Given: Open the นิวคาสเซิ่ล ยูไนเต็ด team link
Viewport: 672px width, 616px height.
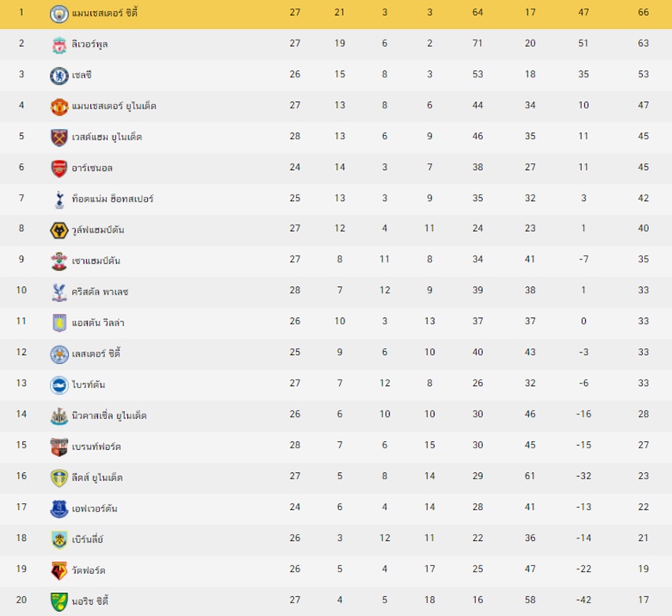Looking at the screenshot, I should 109,415.
